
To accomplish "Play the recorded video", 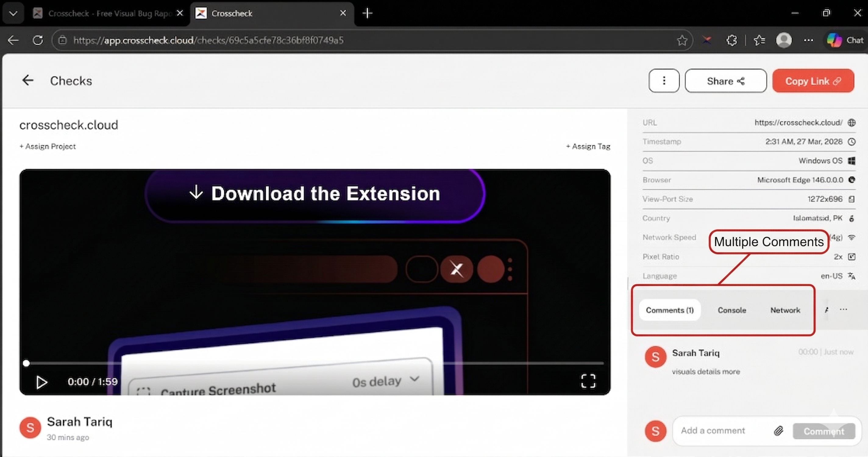I will click(x=41, y=382).
